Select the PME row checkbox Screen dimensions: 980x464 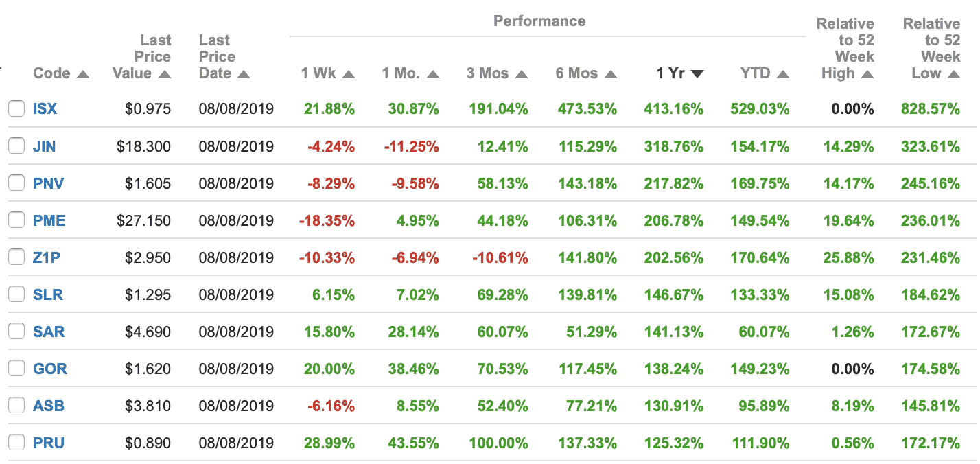tap(16, 220)
